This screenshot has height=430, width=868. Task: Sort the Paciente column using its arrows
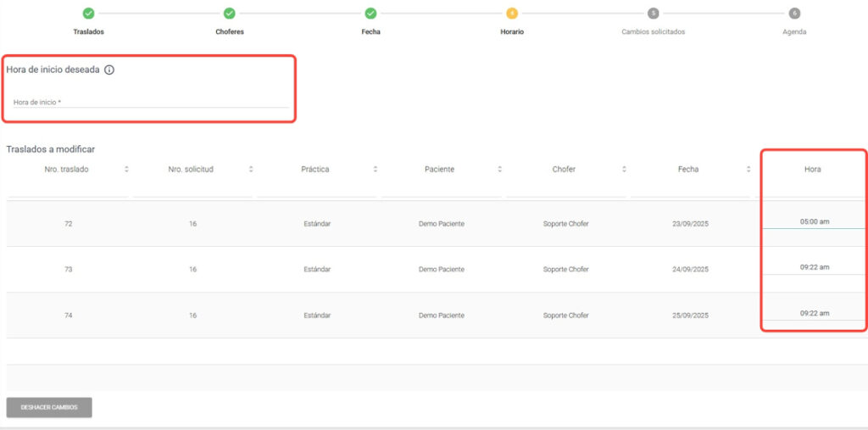click(499, 170)
